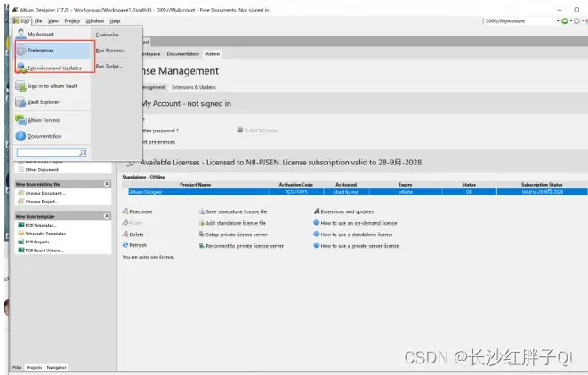Click the Altium Vault sign-in icon
588x375 pixels.
[x=21, y=86]
